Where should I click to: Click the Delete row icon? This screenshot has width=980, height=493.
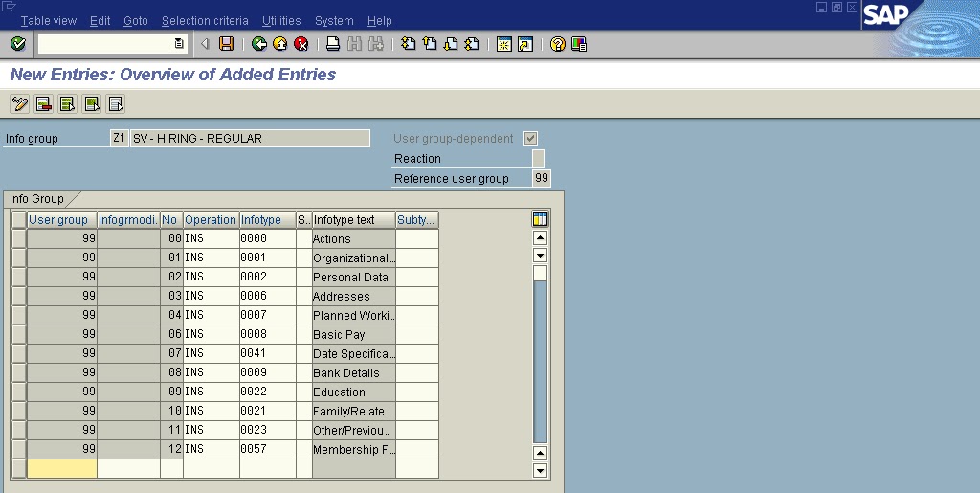tap(43, 103)
